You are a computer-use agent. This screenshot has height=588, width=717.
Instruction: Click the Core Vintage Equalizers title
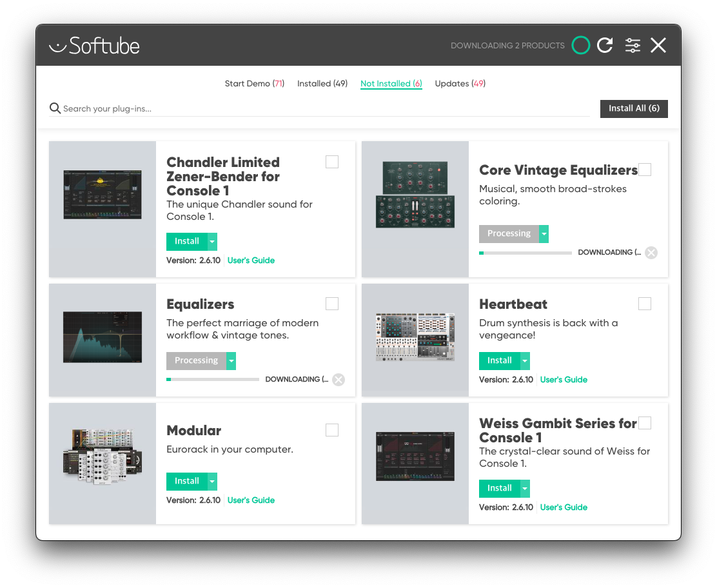pyautogui.click(x=558, y=170)
